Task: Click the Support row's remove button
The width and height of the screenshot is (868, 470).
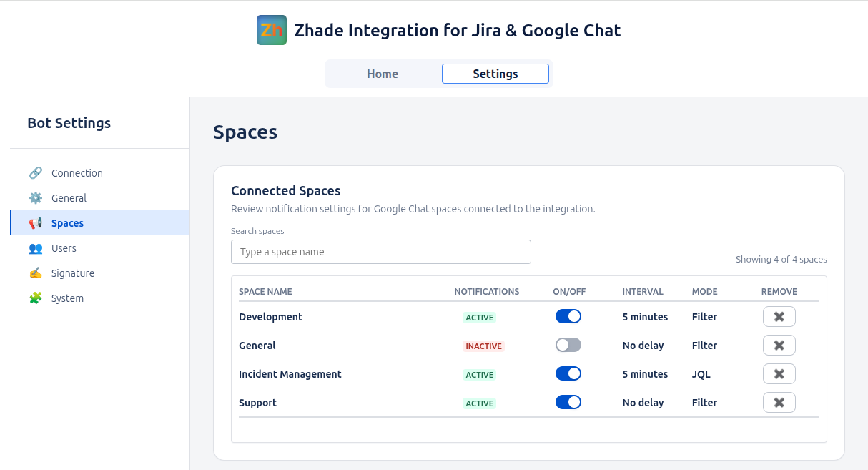Action: (x=779, y=403)
